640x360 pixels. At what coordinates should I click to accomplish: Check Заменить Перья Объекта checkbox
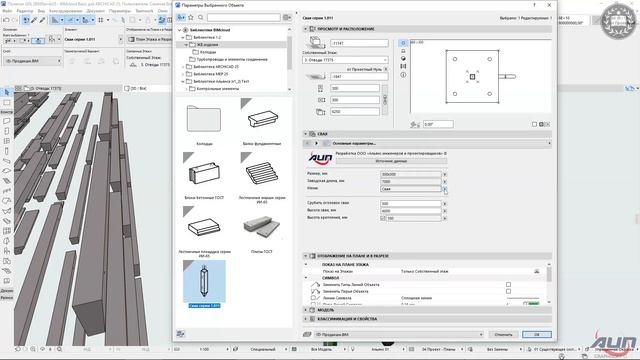(508, 291)
